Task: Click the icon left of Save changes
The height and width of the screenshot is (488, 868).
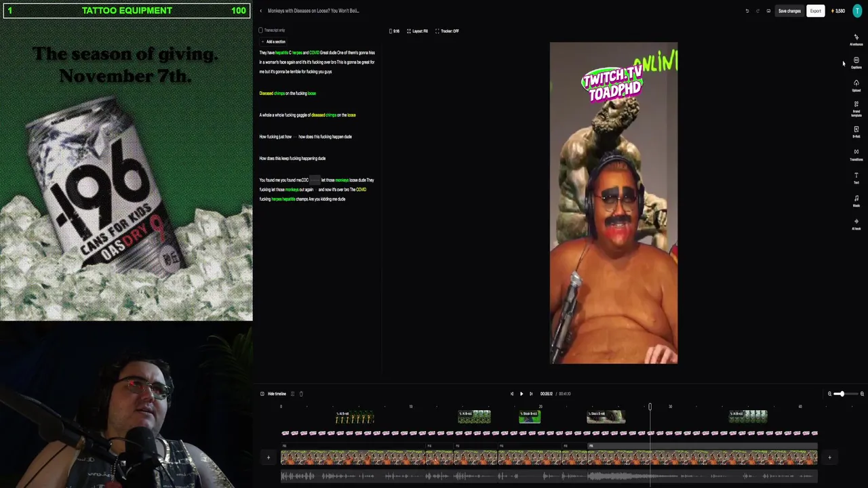Action: [x=768, y=11]
